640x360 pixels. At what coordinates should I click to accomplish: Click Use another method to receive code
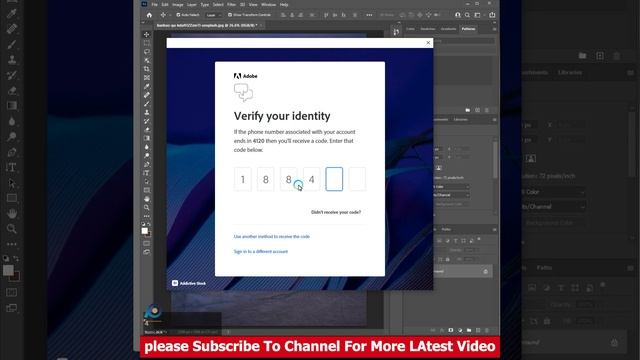point(272,237)
